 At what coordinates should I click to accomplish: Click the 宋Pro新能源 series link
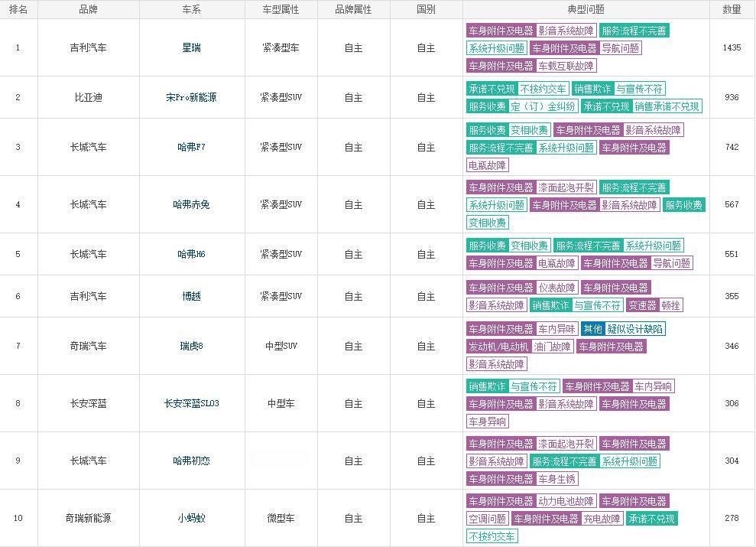tap(191, 98)
